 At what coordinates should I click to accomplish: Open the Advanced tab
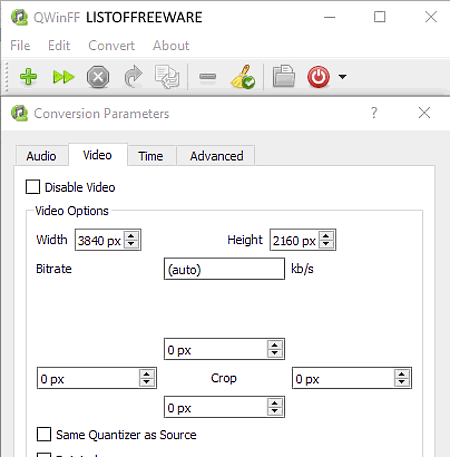217,156
